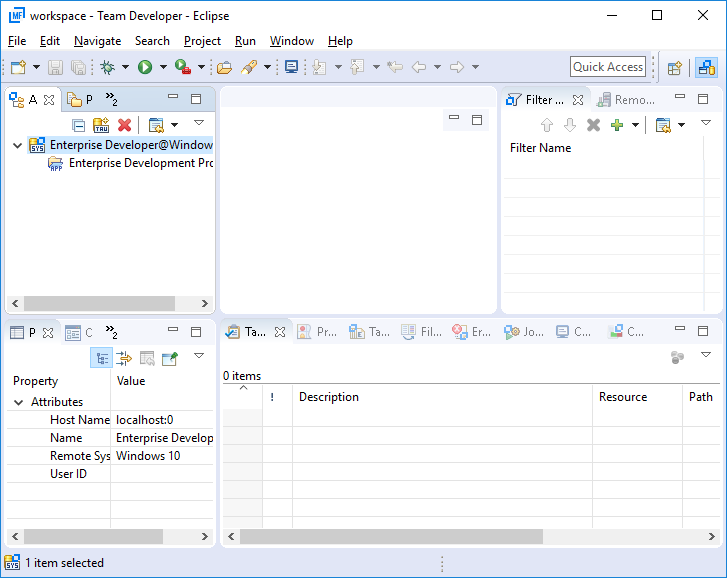Click the red X delete icon in the A view
Image resolution: width=727 pixels, height=578 pixels.
[124, 125]
